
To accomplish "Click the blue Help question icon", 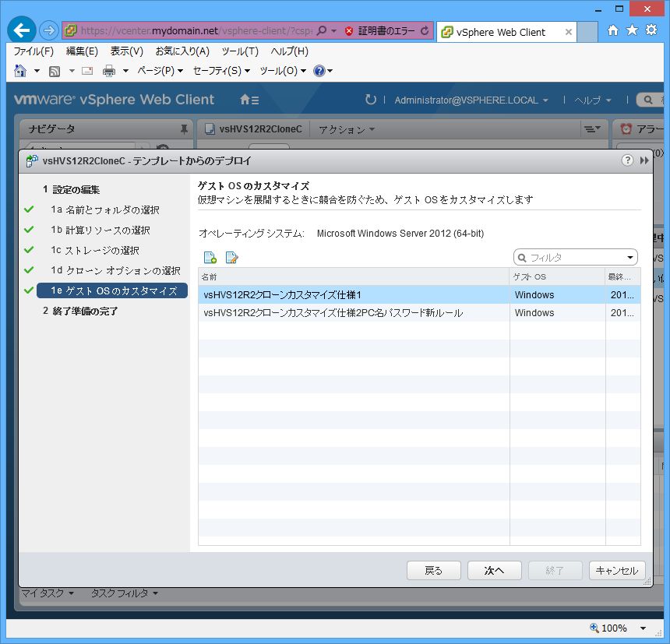I will (319, 71).
